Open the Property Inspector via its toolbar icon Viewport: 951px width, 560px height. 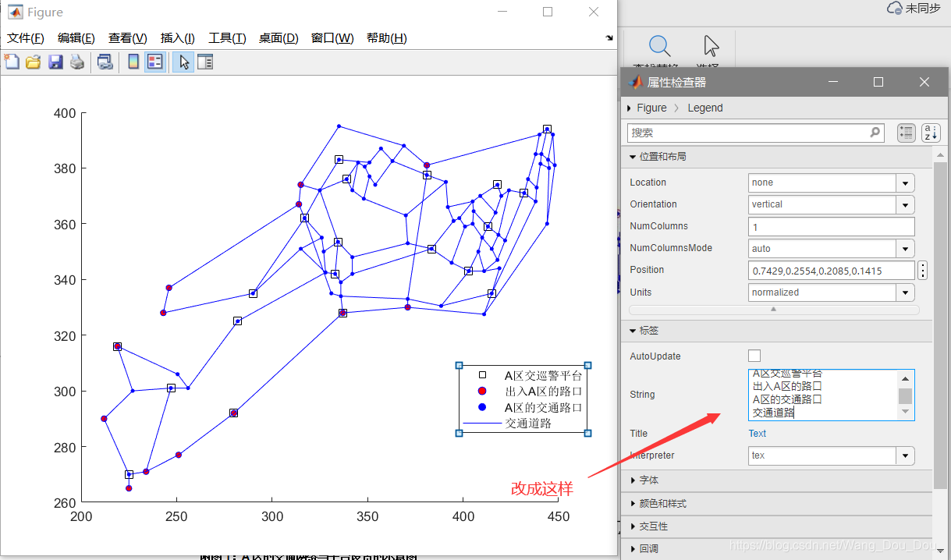(x=204, y=62)
